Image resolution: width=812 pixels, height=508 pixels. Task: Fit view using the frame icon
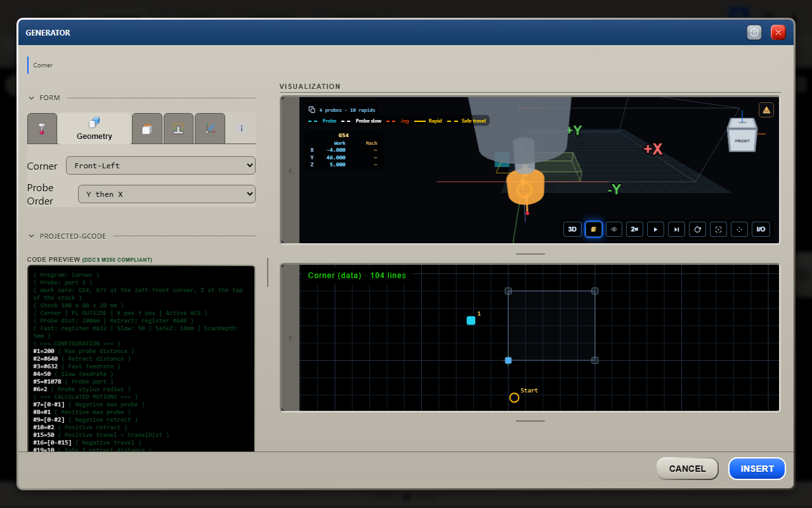pyautogui.click(x=719, y=229)
